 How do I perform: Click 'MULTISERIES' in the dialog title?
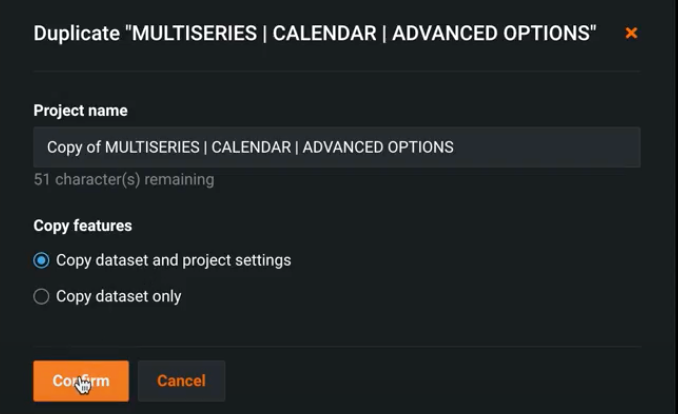coord(191,33)
